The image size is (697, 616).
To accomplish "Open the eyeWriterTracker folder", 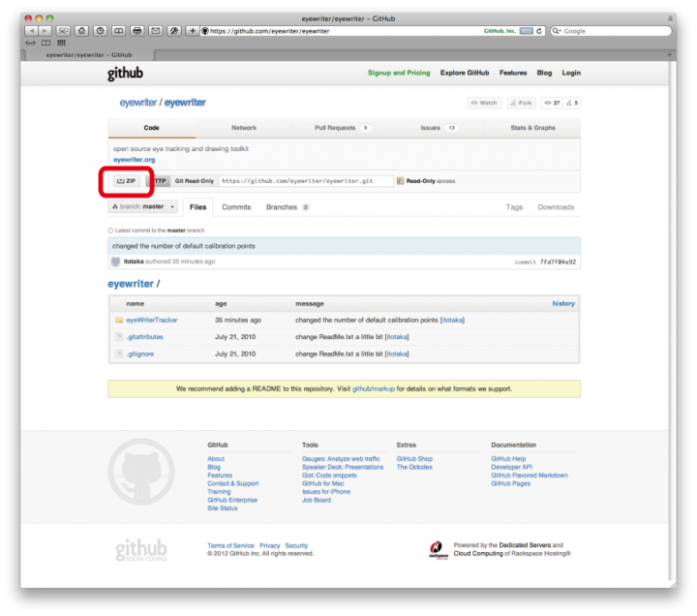I will pos(152,321).
